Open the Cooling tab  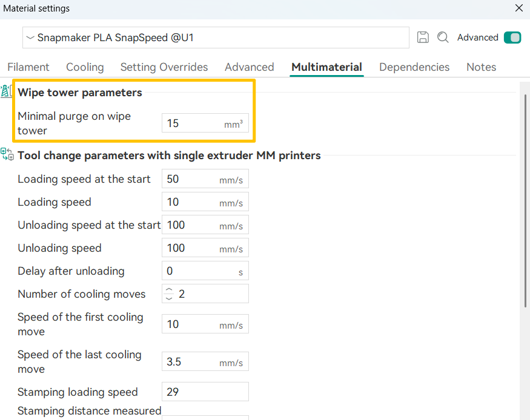pos(85,67)
